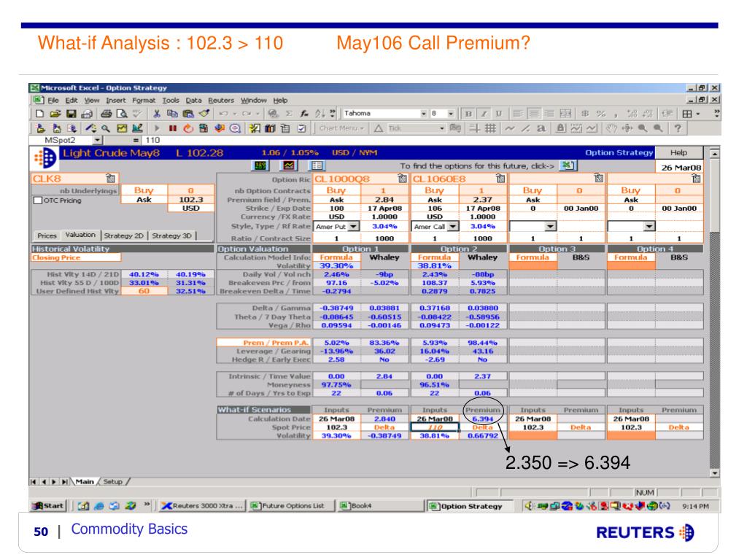Open the Paste Function fx icon
This screenshot has width=747, height=560.
tap(304, 114)
